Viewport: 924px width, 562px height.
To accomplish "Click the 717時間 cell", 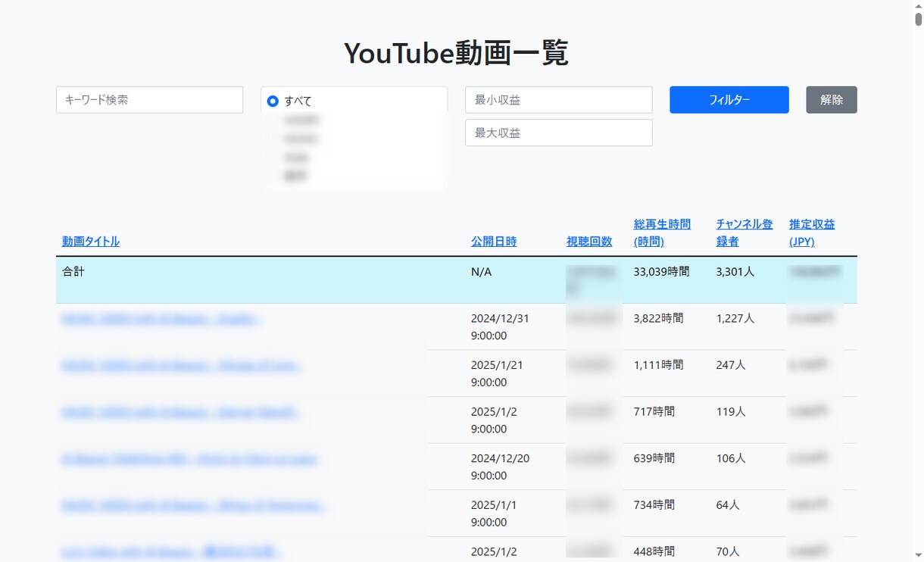I will 654,412.
